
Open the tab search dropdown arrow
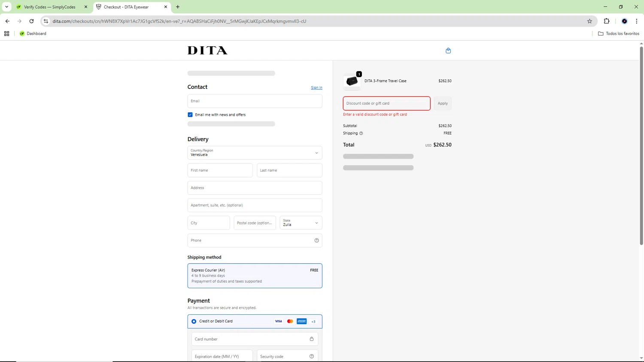tap(6, 7)
